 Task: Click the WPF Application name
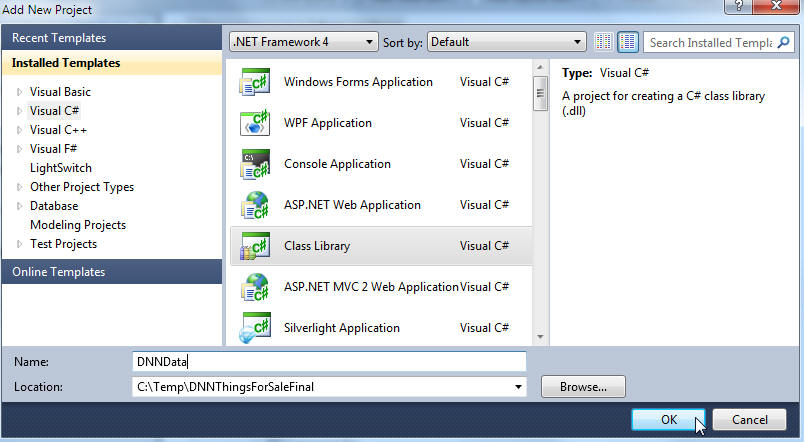(x=328, y=123)
